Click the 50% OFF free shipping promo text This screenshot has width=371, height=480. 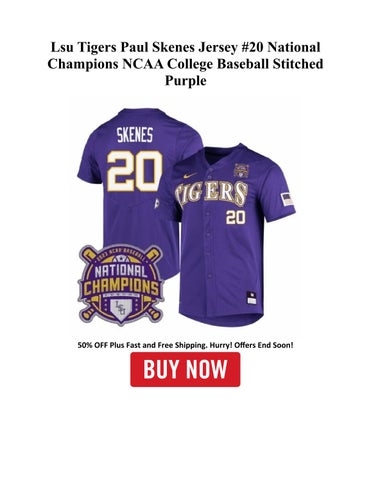pyautogui.click(x=185, y=345)
